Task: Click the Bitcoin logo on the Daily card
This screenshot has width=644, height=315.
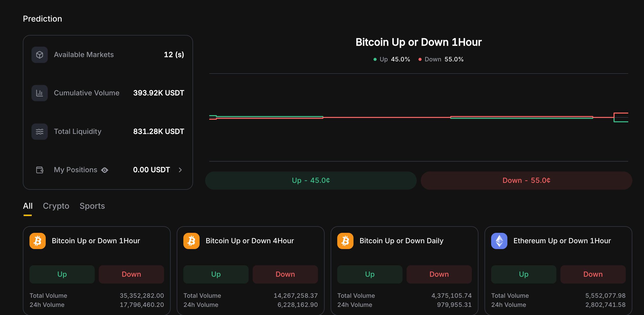Action: 345,241
